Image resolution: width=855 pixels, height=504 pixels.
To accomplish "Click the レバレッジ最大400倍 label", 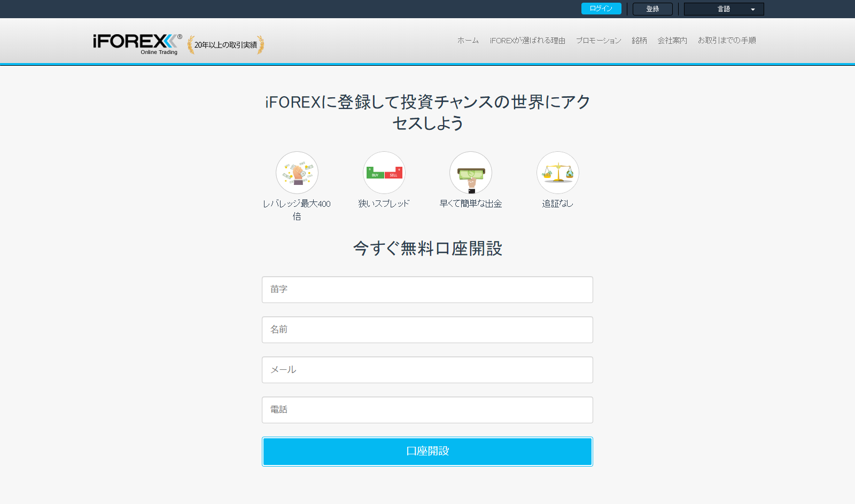I will [297, 210].
